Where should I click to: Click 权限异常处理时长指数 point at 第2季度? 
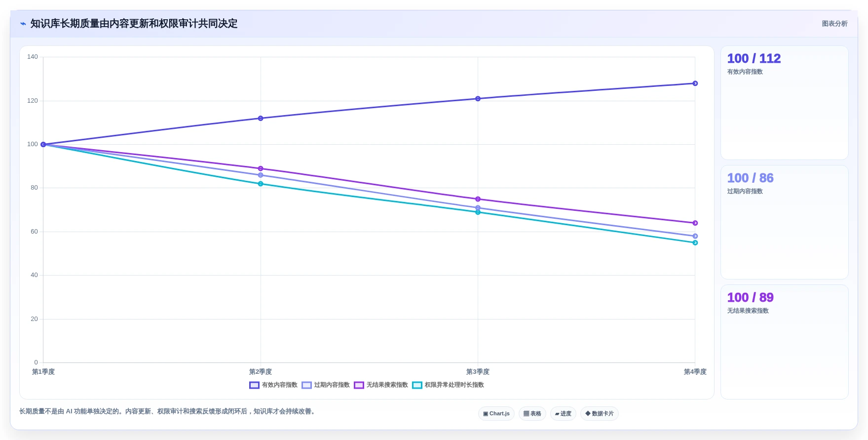click(261, 184)
